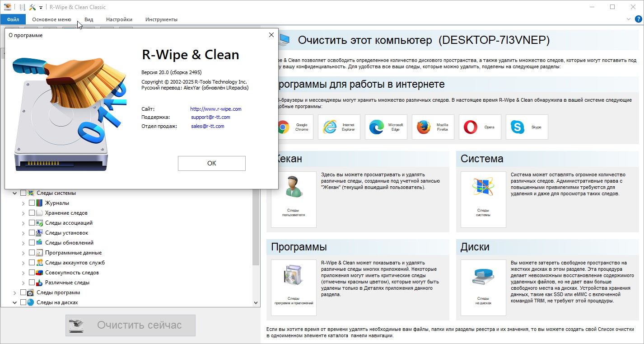Click the Следы программ disc icon
Viewport: 644px width, 344px height.
pos(31,292)
